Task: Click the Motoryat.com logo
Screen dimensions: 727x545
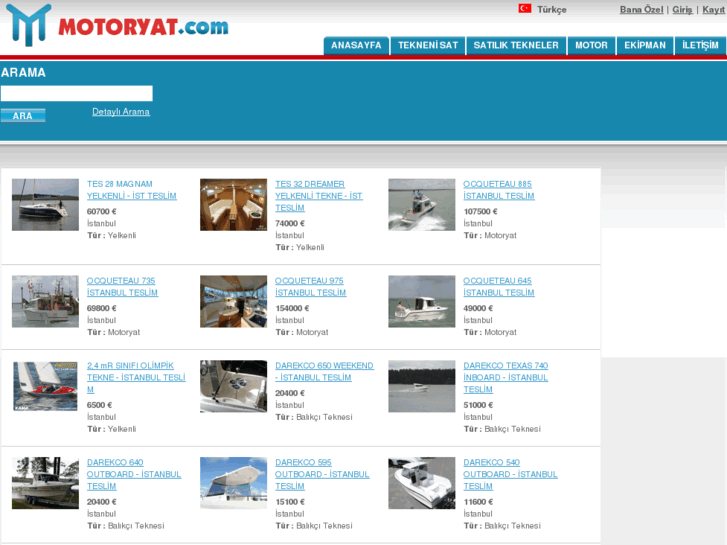Action: click(x=116, y=26)
